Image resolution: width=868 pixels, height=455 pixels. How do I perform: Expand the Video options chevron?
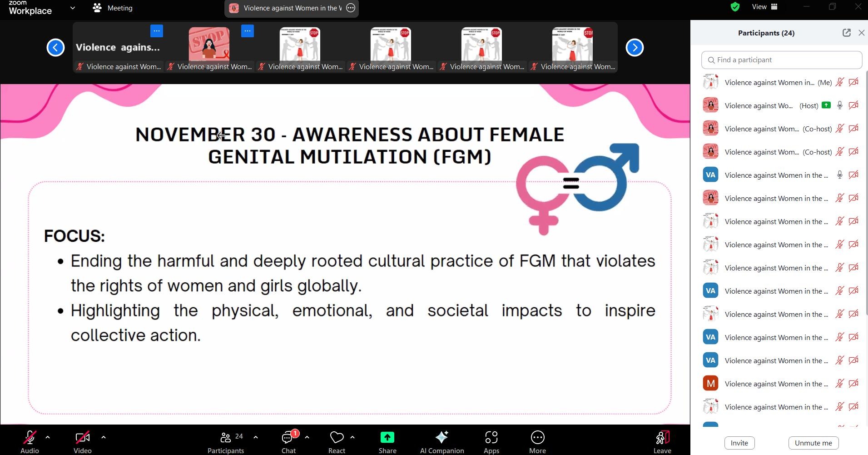click(x=103, y=437)
